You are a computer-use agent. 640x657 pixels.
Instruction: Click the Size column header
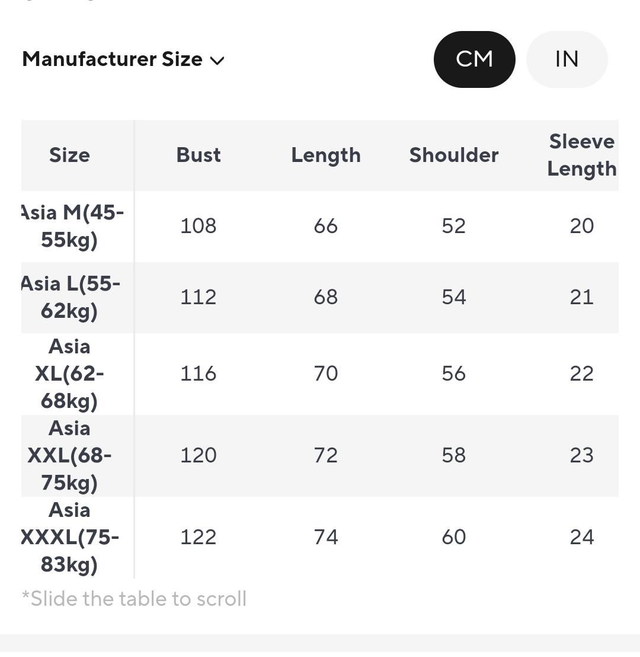coord(69,155)
